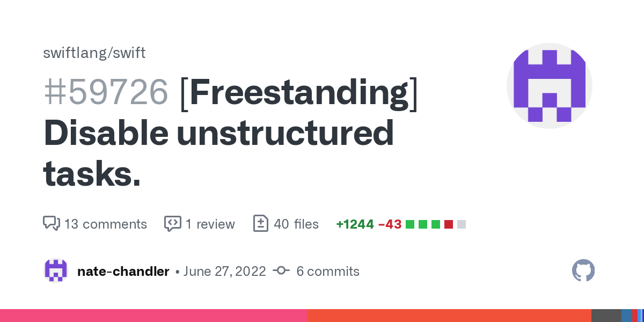Select the orange language bar segment

(449, 316)
